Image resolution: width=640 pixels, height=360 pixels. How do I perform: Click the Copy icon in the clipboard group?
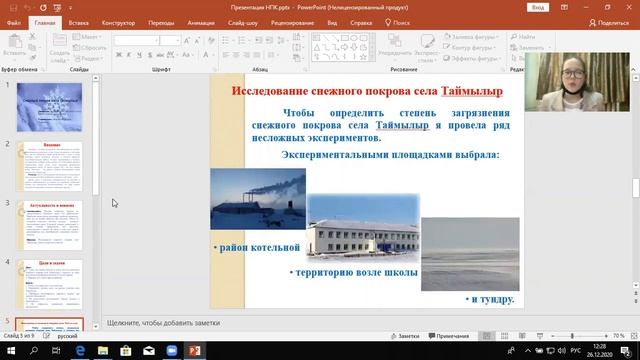pyautogui.click(x=33, y=47)
